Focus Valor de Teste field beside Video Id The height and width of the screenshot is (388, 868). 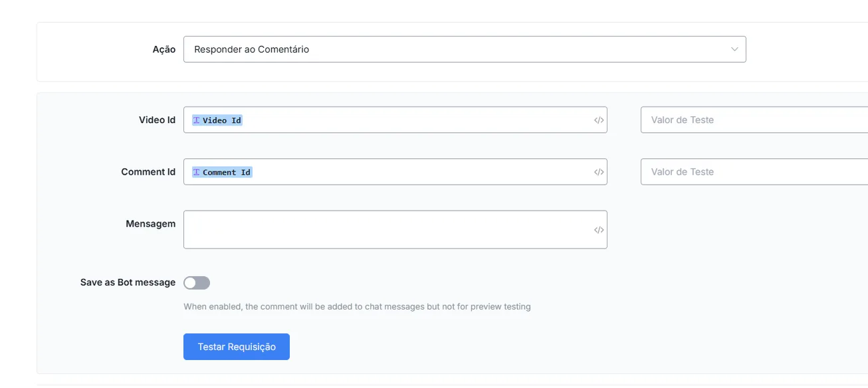pyautogui.click(x=754, y=120)
